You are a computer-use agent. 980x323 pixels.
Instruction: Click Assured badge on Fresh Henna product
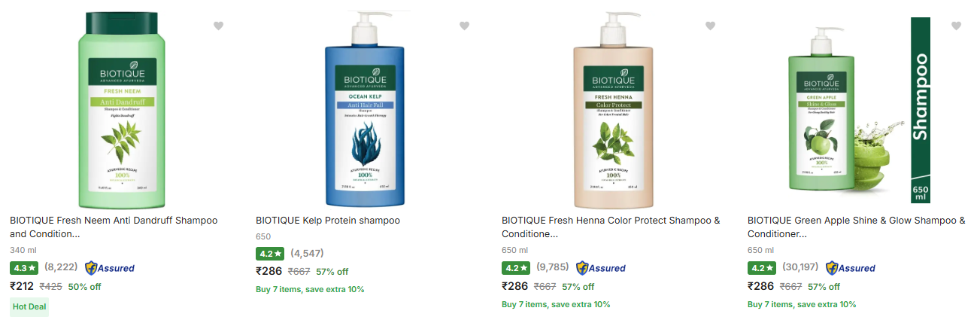pos(601,267)
